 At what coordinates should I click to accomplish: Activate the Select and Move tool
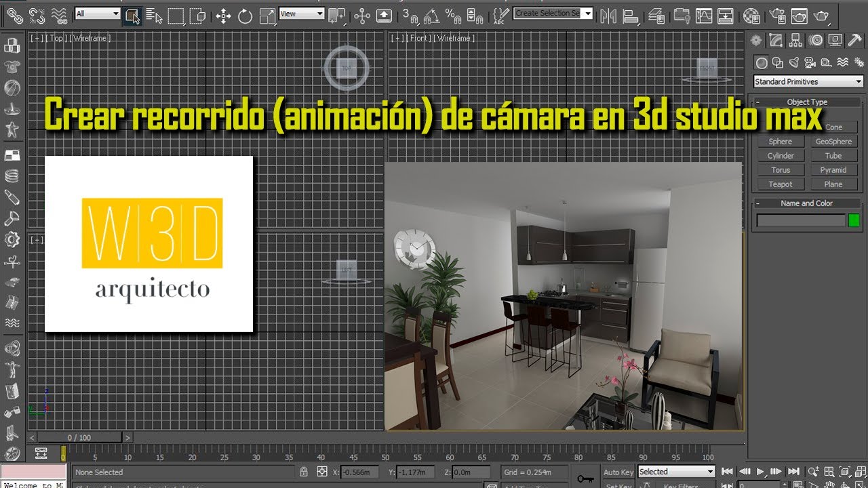click(223, 15)
